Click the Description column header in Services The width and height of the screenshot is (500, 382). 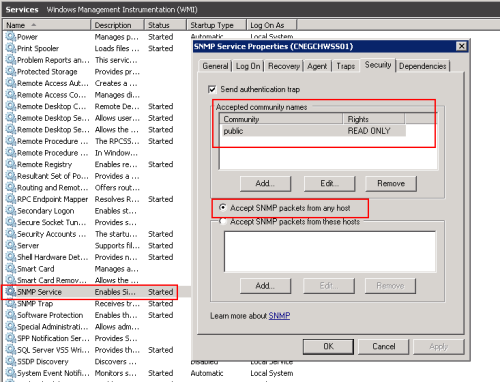[117, 25]
